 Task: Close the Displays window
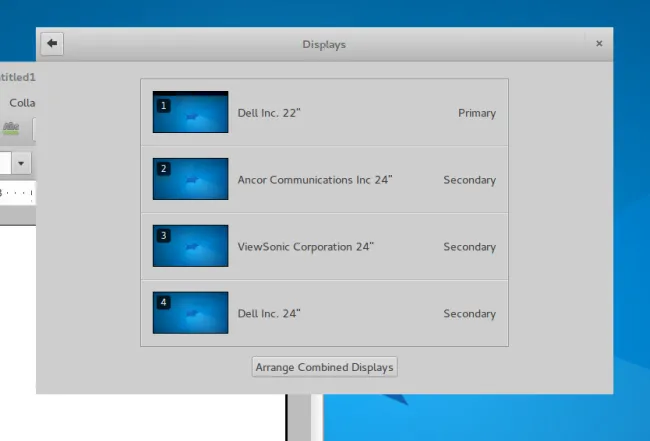tap(599, 44)
